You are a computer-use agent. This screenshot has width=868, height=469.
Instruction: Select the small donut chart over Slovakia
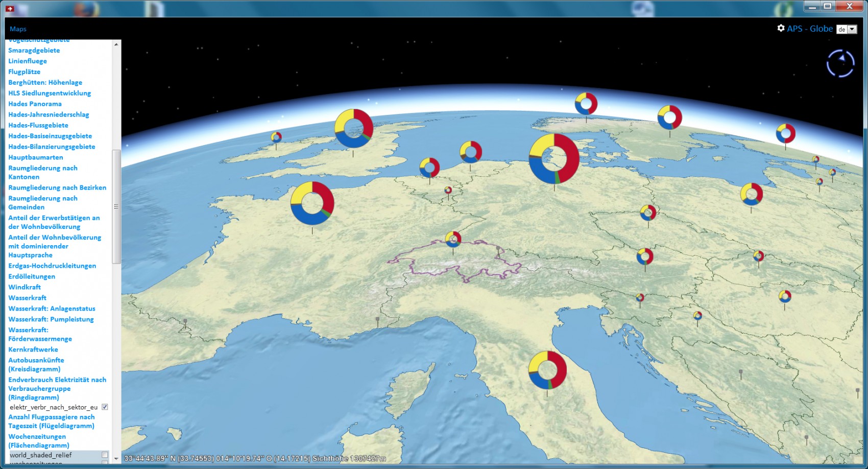(x=759, y=256)
